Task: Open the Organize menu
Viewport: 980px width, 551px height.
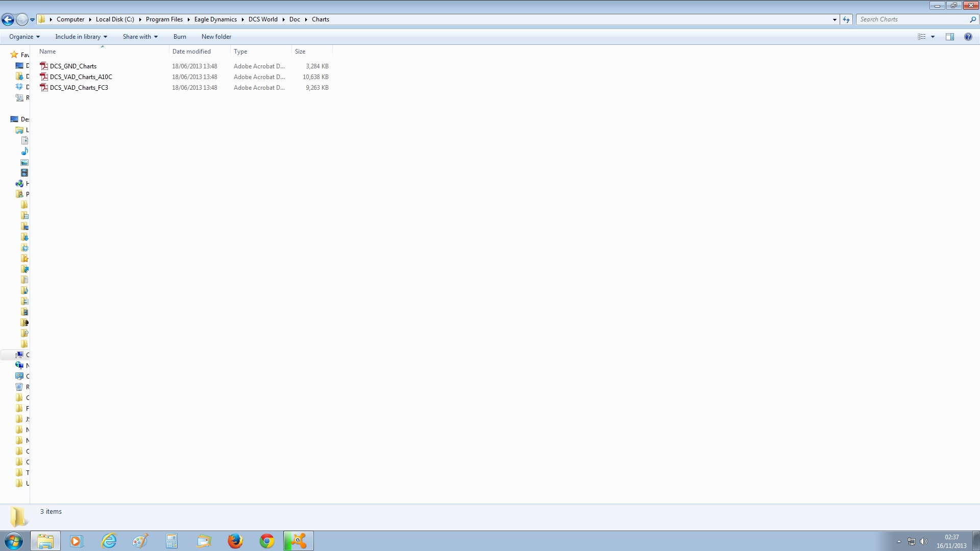Action: pos(24,37)
